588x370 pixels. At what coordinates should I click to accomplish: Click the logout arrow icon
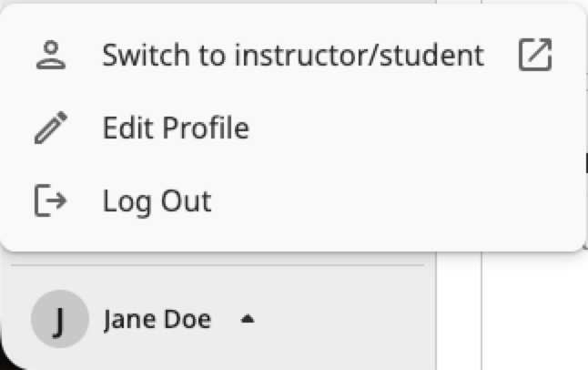51,200
